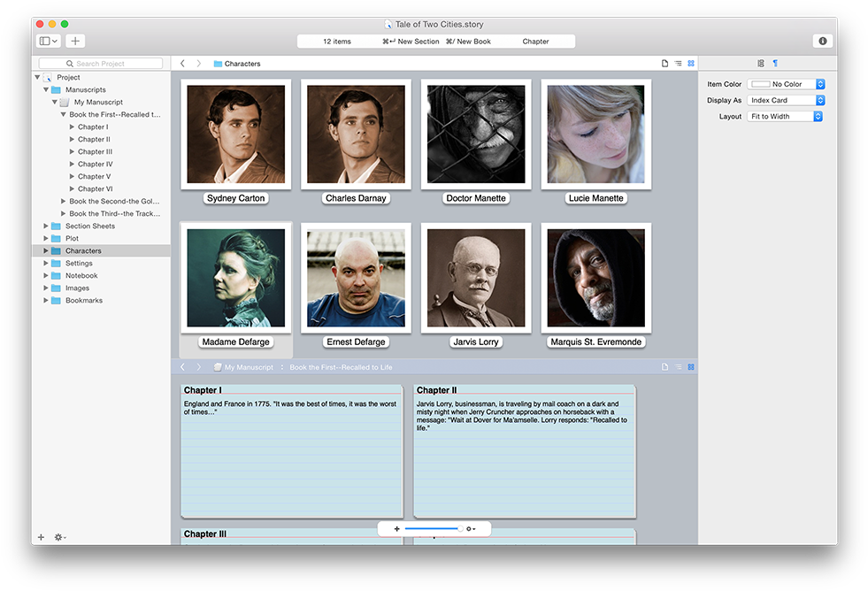This screenshot has height=591, width=868.
Task: Open the Item Color dropdown
Action: (786, 84)
